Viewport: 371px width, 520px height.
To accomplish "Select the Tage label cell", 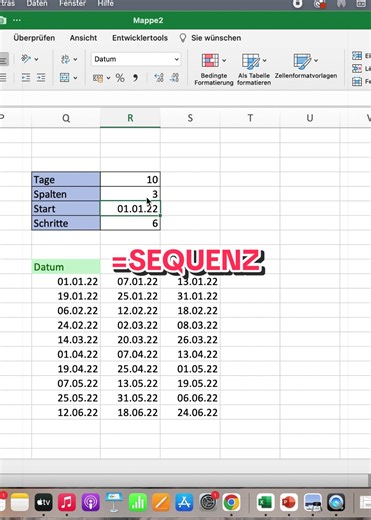I will (66, 179).
